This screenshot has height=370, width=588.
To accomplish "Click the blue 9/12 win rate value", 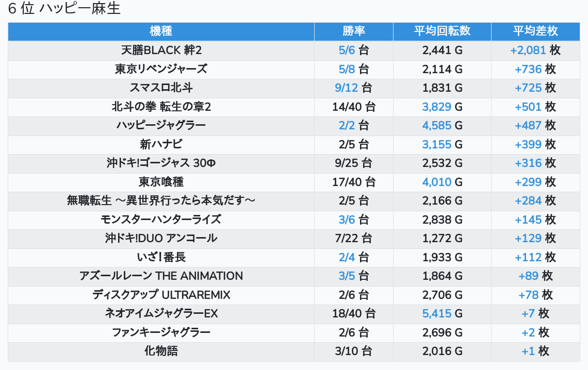I will [x=346, y=88].
